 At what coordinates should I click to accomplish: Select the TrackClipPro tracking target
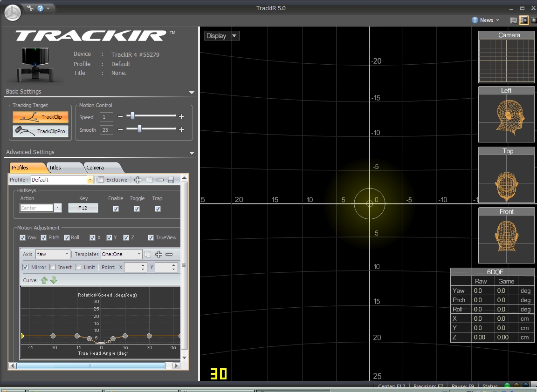coord(41,131)
